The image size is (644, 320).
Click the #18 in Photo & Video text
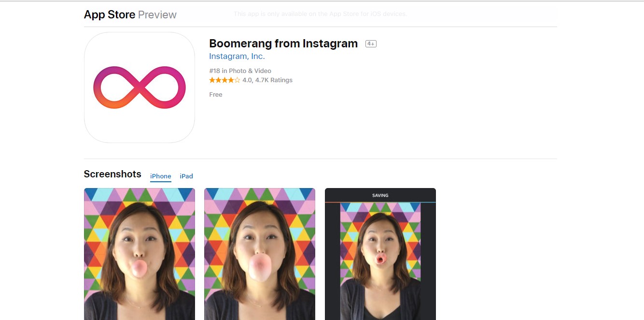240,71
